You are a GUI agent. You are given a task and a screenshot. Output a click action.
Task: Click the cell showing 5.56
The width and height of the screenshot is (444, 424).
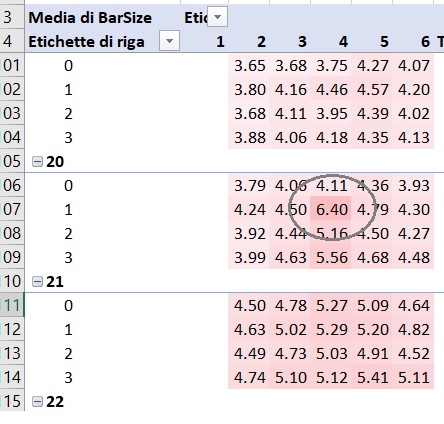[x=331, y=257]
